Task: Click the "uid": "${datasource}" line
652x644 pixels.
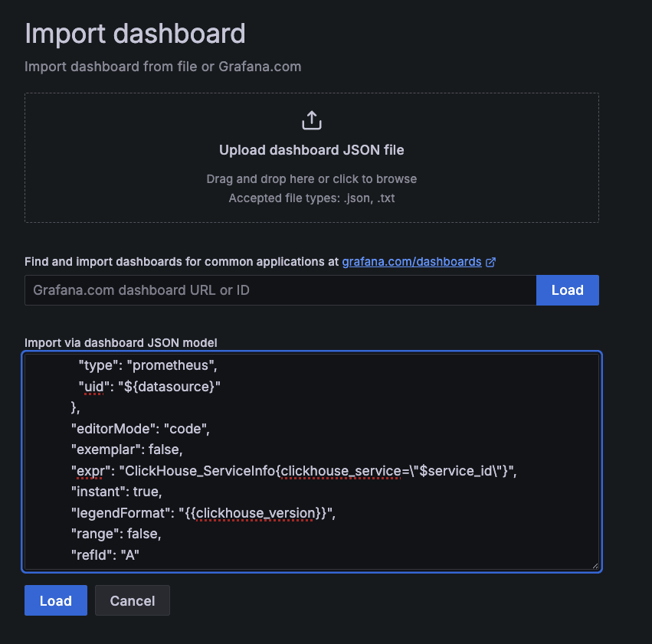Action: [x=149, y=387]
